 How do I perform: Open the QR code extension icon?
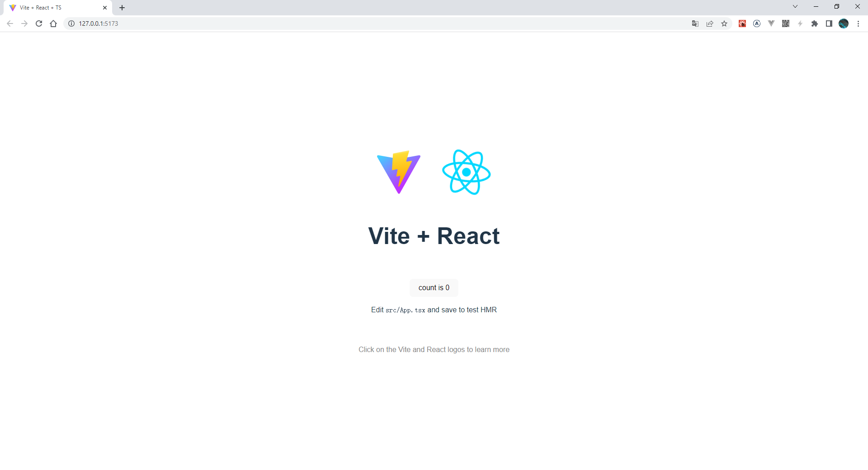[x=786, y=23]
